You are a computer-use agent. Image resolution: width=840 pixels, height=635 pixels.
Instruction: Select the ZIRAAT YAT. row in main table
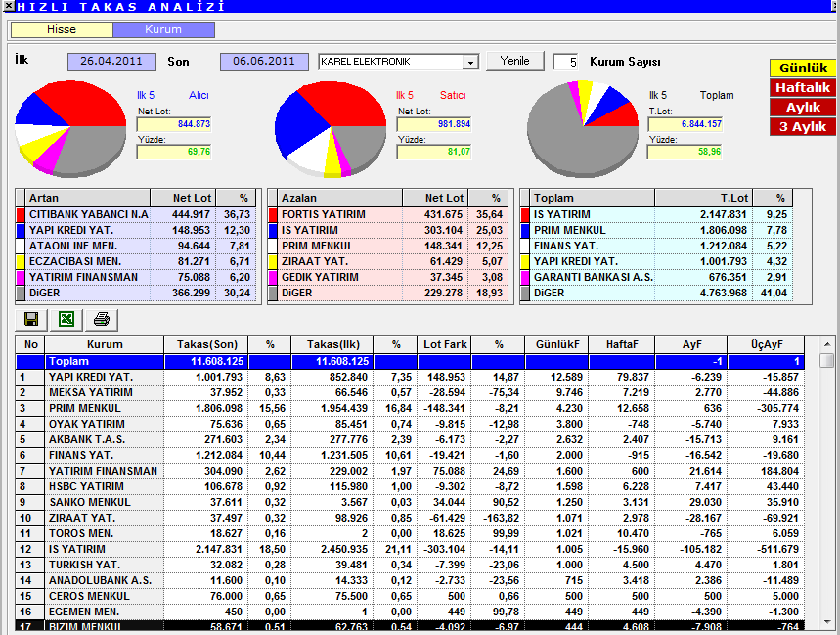[410, 518]
